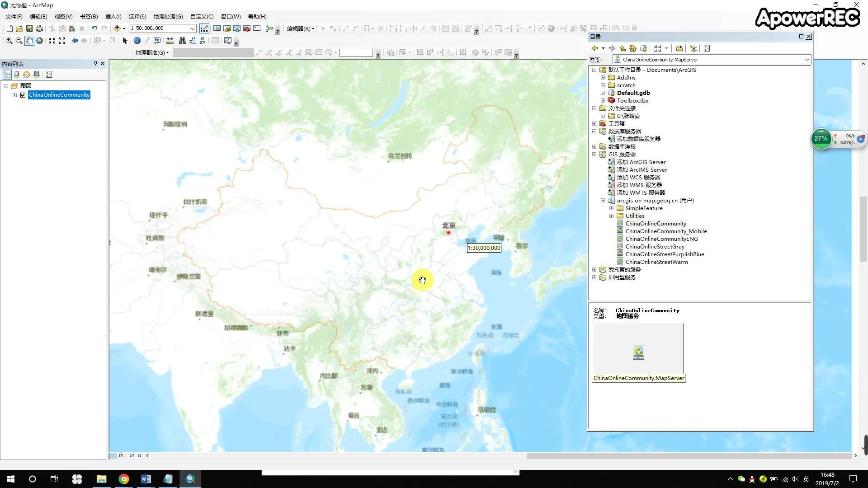Open the Find tool with binoculars icon
This screenshot has width=868, height=488.
182,41
